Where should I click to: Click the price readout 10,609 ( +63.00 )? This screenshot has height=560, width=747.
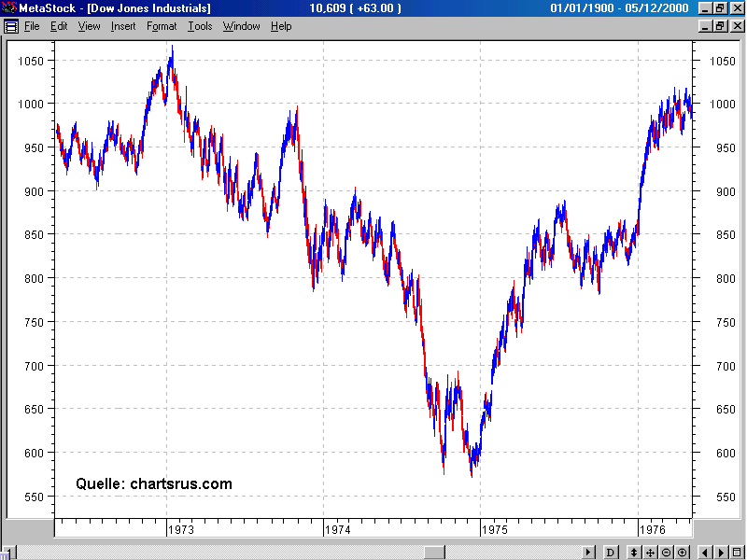[x=356, y=8]
